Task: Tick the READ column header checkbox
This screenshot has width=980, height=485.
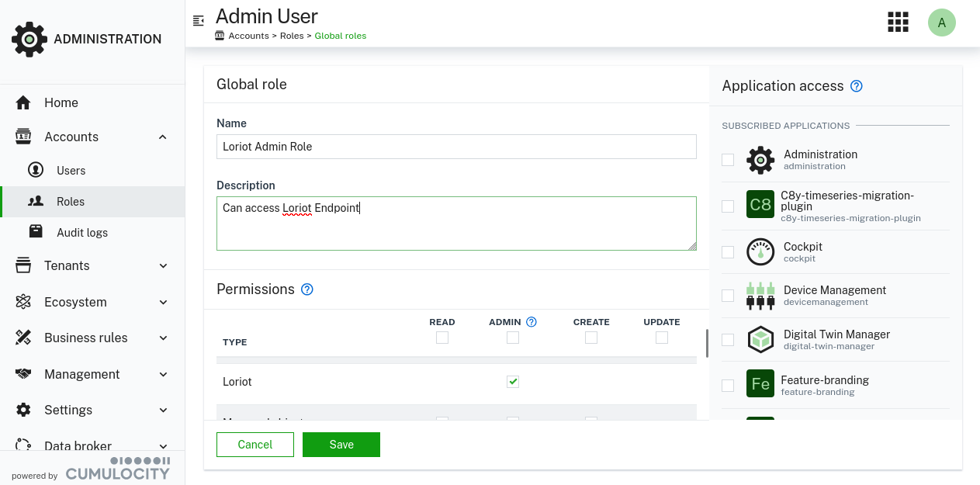Action: tap(442, 338)
